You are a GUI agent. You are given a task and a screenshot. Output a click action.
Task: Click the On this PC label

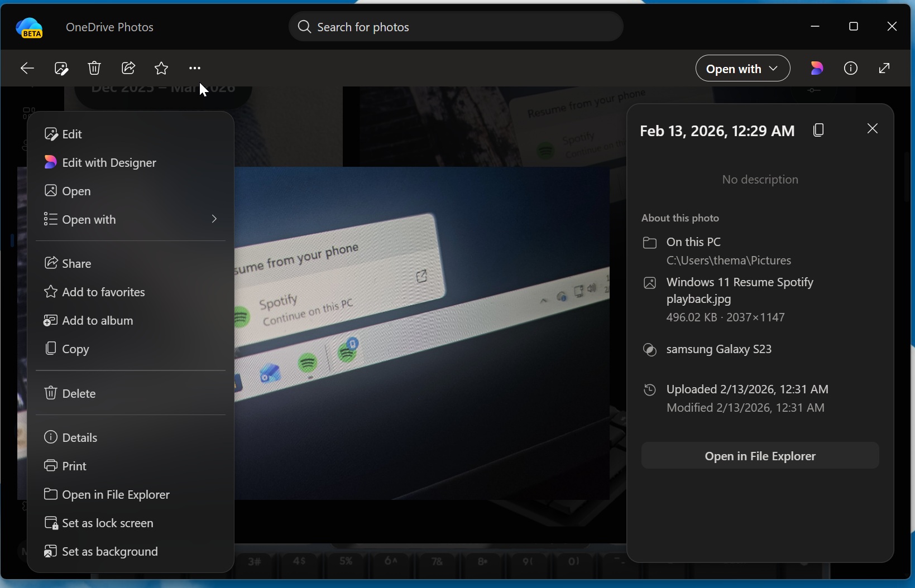coord(693,242)
